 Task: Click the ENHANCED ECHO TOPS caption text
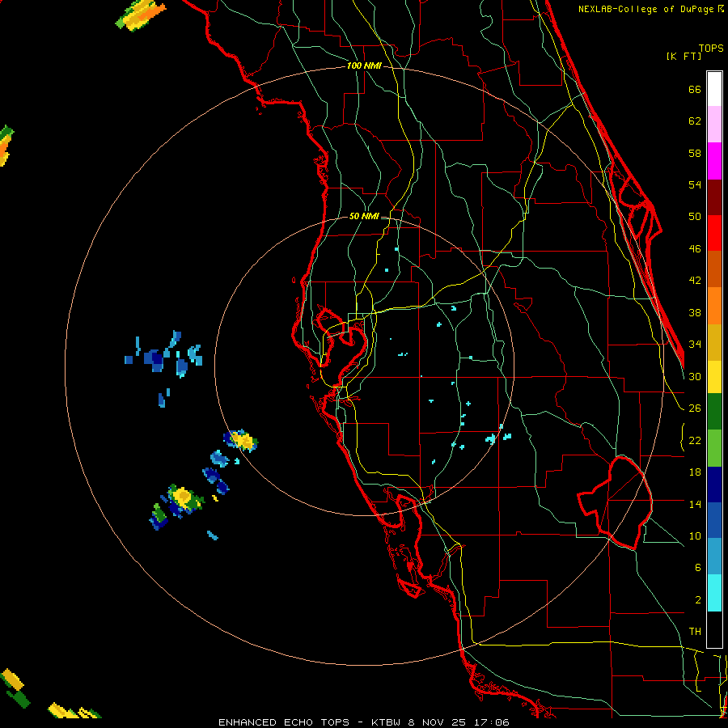284,722
